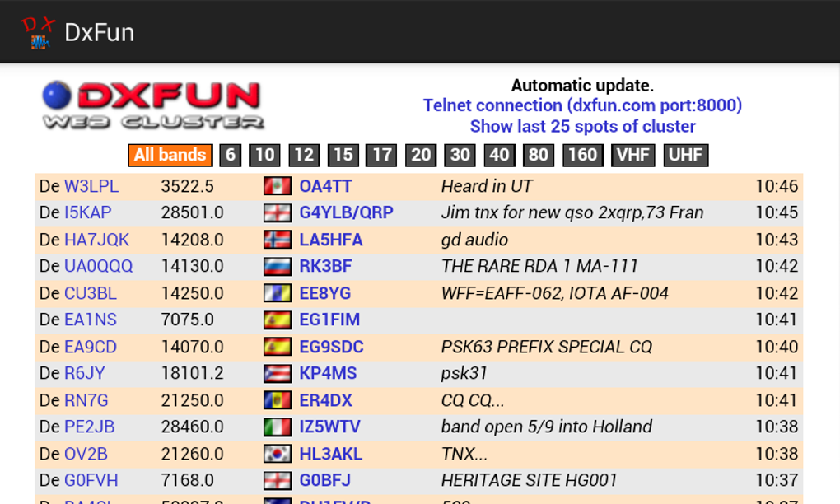Open spotter callsign HA7JQK
Viewport: 840px width, 504px height.
tap(96, 240)
